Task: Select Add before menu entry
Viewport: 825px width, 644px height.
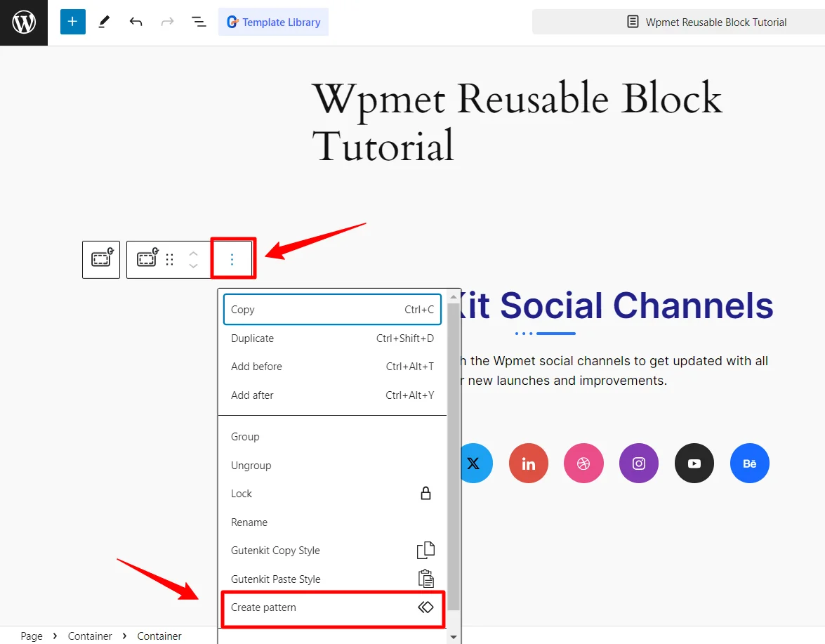Action: click(332, 367)
